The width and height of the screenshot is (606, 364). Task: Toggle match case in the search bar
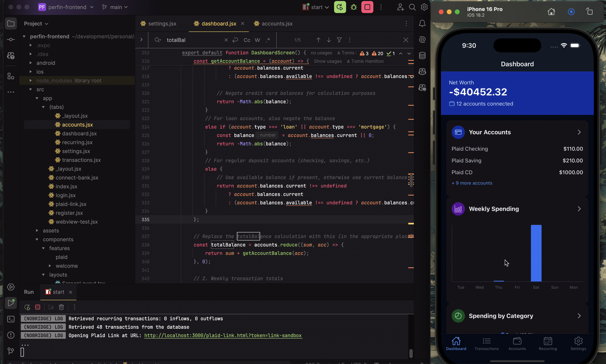point(247,40)
